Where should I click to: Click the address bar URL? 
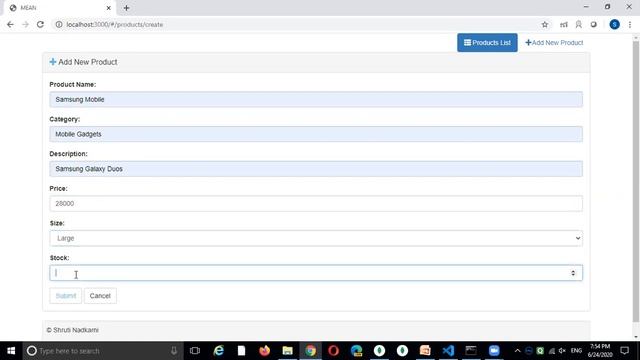(115, 24)
